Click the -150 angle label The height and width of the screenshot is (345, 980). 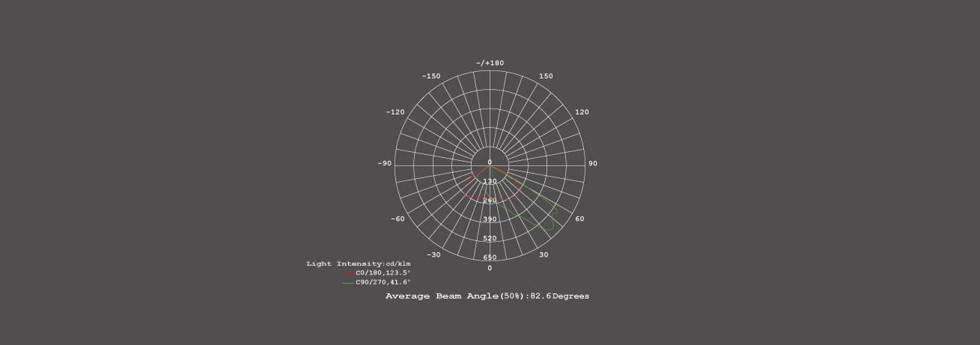coord(431,76)
